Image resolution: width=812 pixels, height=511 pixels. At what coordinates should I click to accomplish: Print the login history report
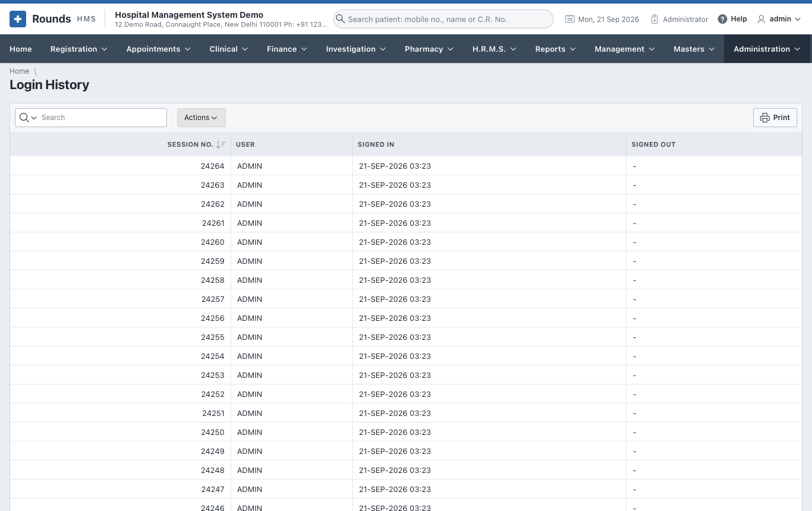pyautogui.click(x=775, y=118)
